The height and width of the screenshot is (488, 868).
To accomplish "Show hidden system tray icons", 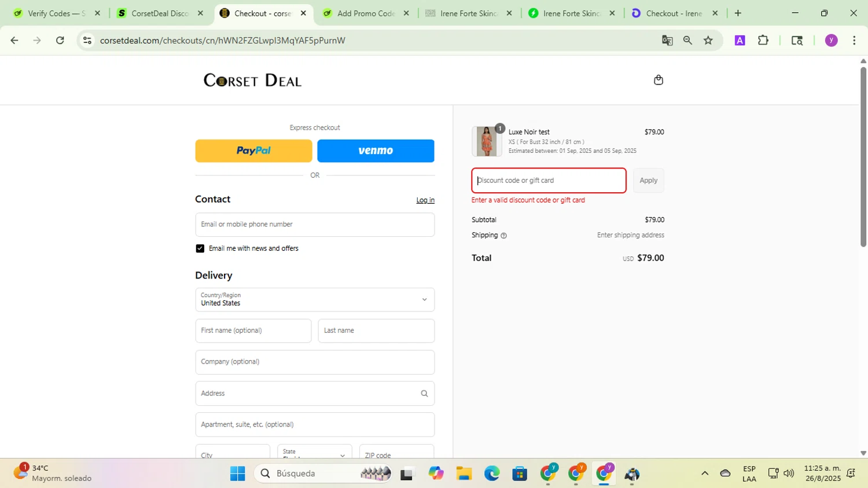I will tap(705, 474).
